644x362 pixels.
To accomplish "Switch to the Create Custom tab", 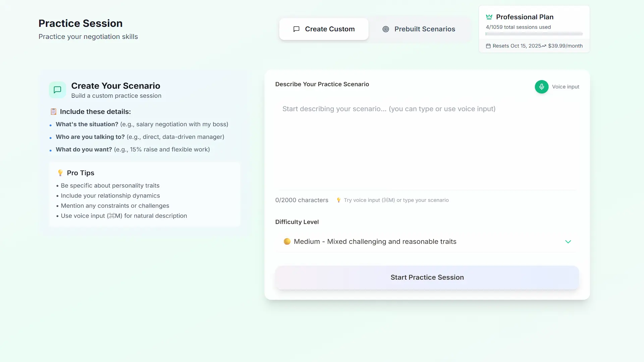I will (x=324, y=29).
